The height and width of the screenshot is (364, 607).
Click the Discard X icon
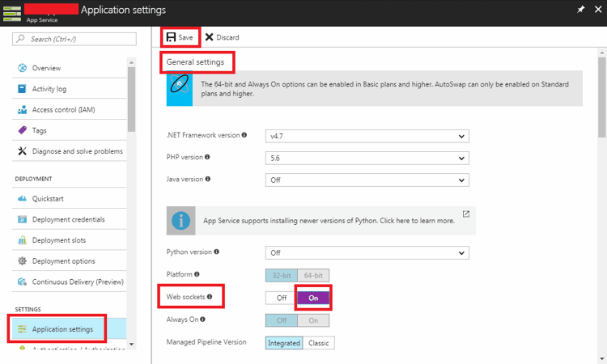tap(209, 37)
